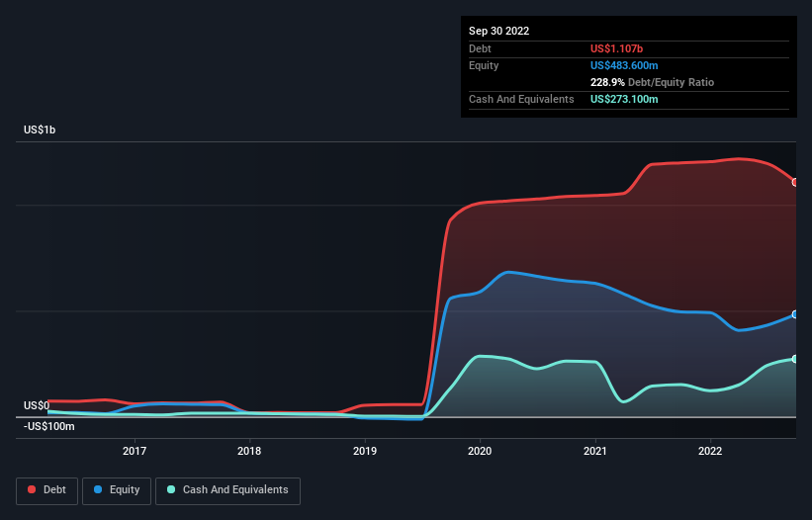812x520 pixels.
Task: Toggle the Debt series legend button
Action: coord(47,490)
